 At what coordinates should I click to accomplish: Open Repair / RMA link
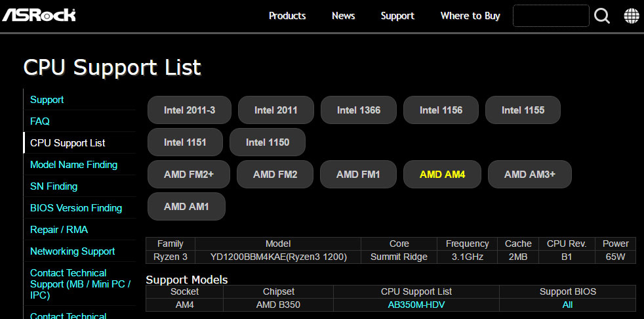pyautogui.click(x=59, y=230)
